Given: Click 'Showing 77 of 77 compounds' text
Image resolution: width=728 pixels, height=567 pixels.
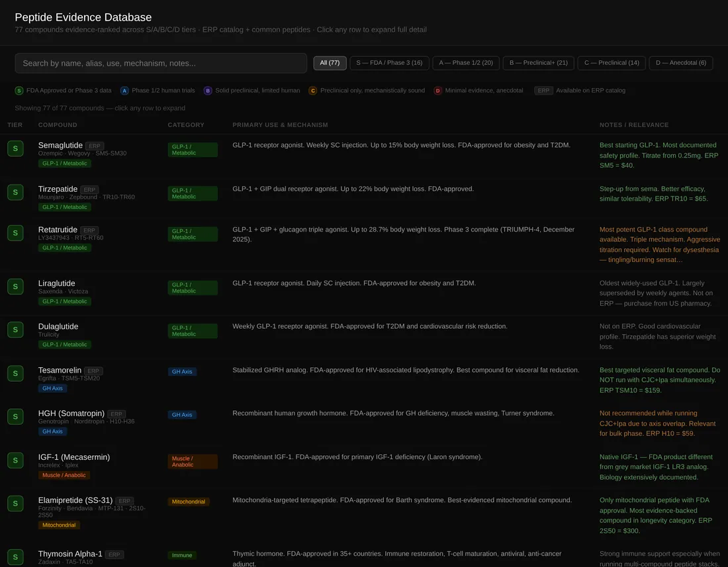Looking at the screenshot, I should 60,108.
